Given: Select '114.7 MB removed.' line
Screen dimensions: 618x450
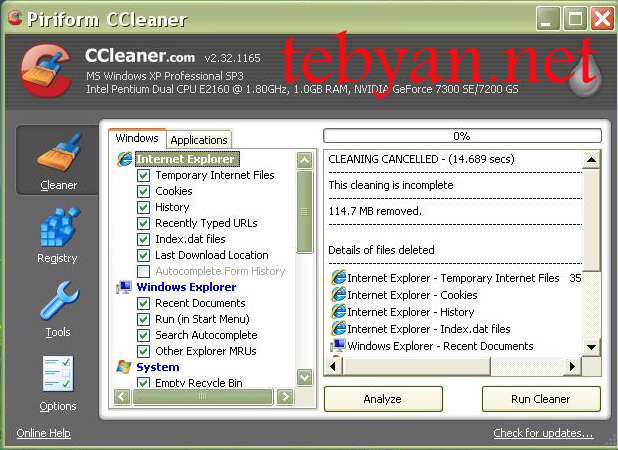Looking at the screenshot, I should tap(375, 211).
